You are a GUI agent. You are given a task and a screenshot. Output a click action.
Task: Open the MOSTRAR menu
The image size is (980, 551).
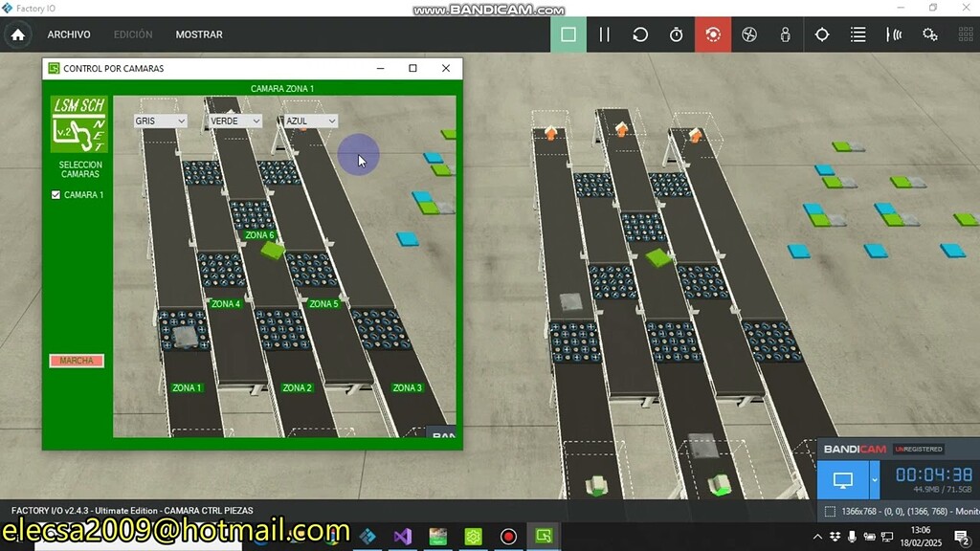point(198,34)
